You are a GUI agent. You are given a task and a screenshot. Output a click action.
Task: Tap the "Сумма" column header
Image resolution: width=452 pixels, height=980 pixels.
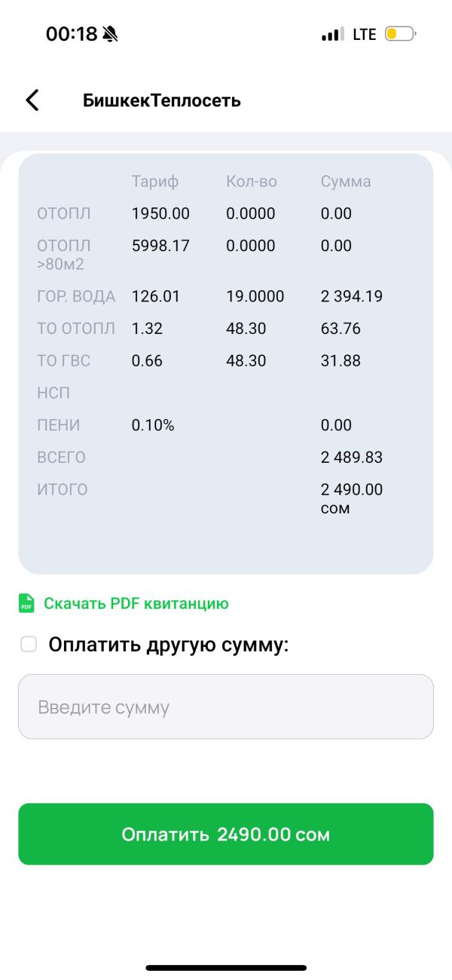(x=346, y=182)
